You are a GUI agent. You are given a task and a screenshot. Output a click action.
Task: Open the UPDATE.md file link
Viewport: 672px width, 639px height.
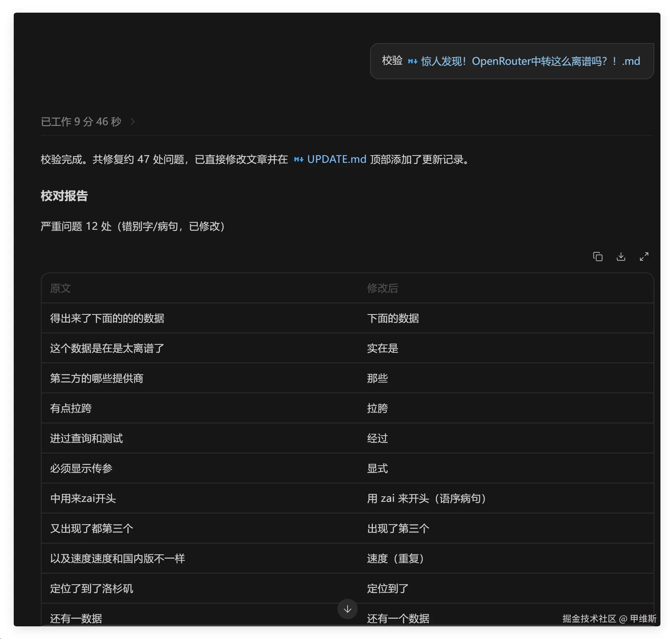pos(337,159)
